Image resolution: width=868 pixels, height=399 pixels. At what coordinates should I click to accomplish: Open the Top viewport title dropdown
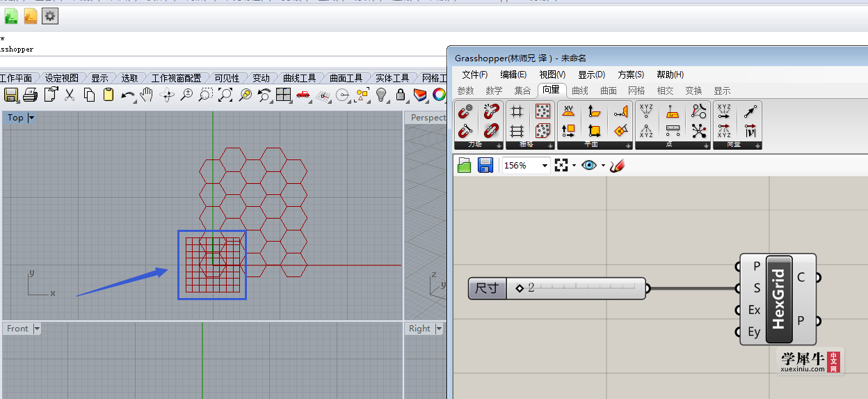point(31,118)
